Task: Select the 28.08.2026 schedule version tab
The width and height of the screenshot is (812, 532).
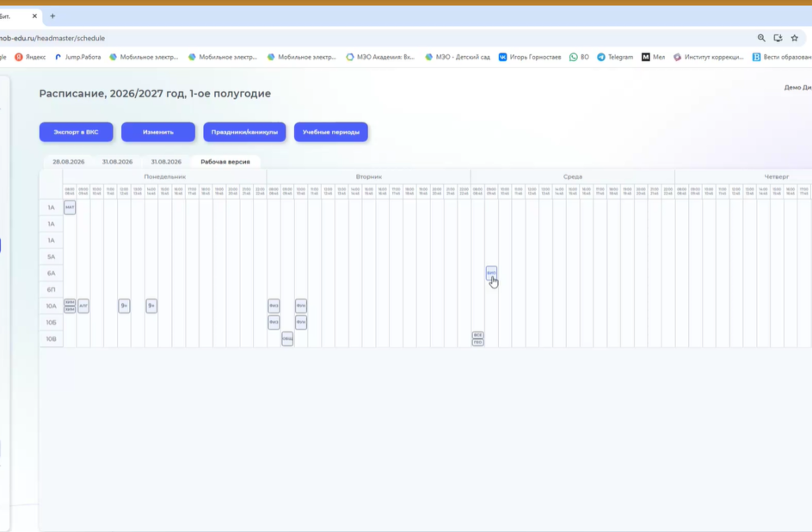Action: click(x=68, y=162)
